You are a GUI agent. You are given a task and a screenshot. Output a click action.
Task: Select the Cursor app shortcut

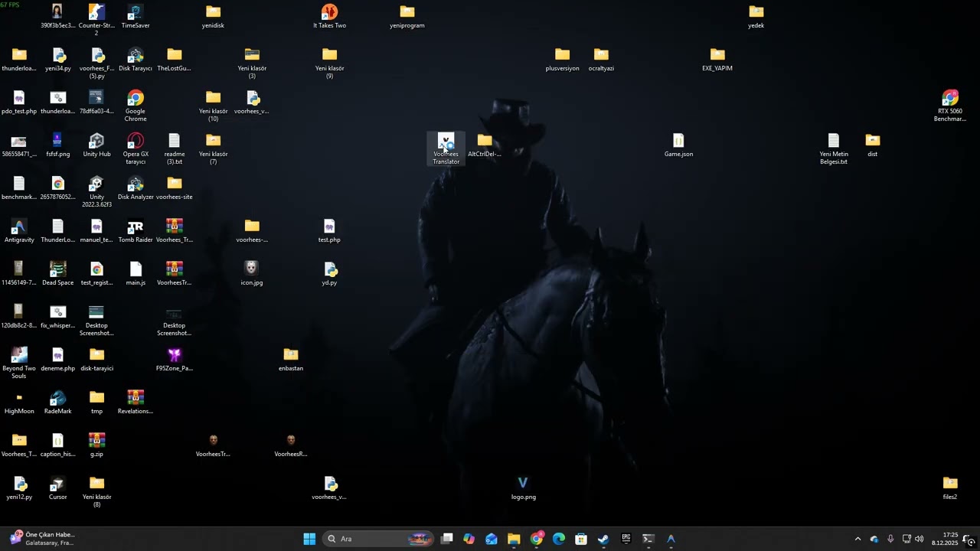click(58, 488)
